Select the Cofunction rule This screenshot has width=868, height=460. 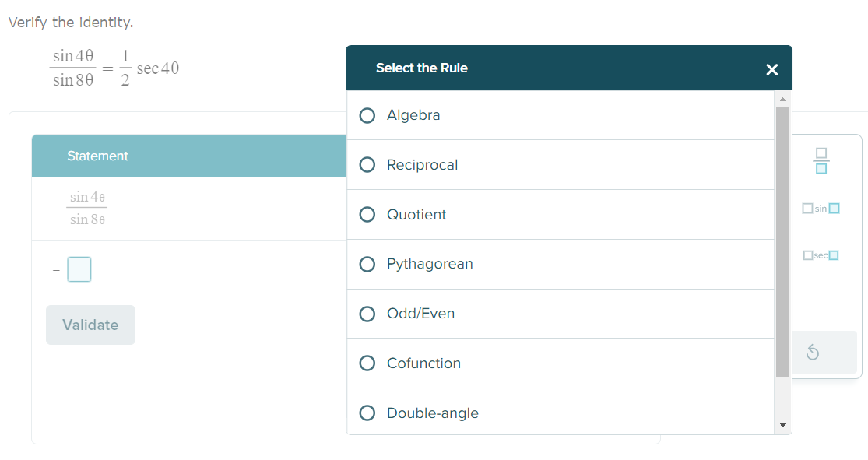(x=367, y=363)
